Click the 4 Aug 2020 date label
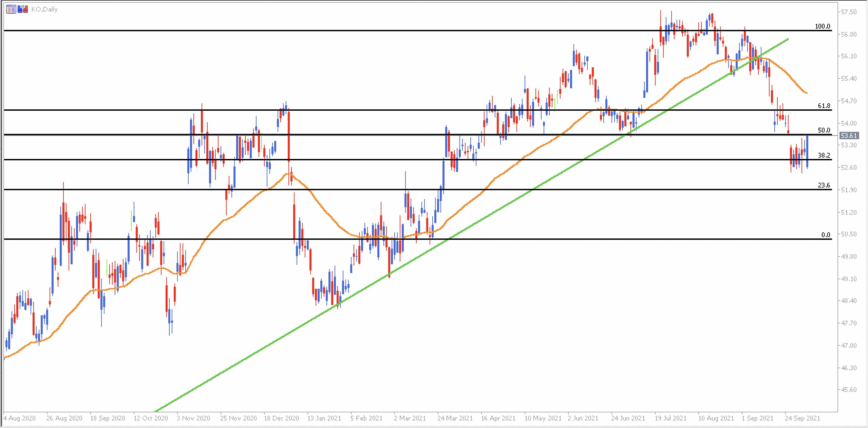Viewport: 868px width, 428px height. (19, 418)
